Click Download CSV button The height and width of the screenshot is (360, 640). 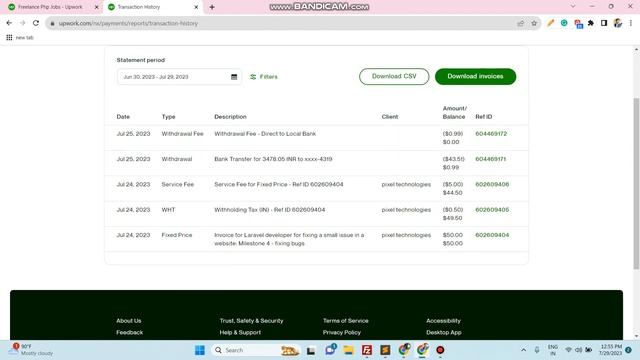coord(394,76)
